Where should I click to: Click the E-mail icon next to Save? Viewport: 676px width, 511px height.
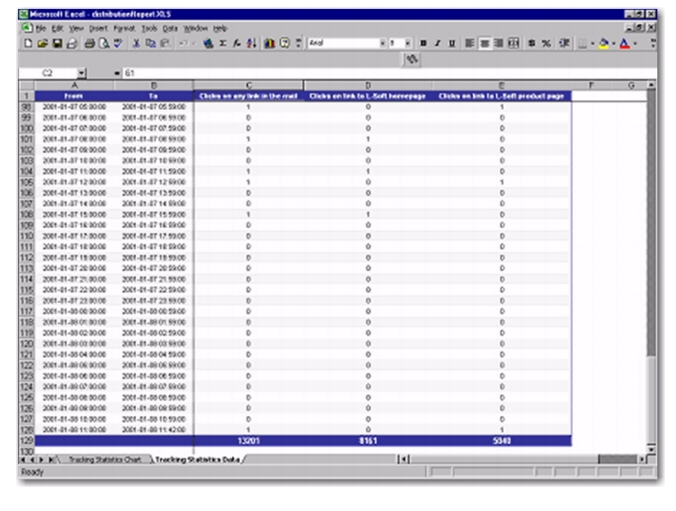(72, 44)
